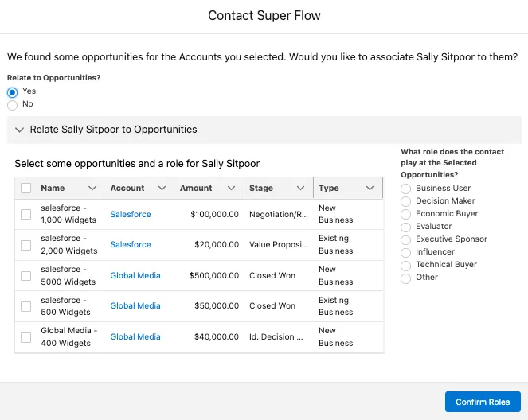Click the $20,000.00 amount cell
Viewport: 528px width, 420px height.
217,244
